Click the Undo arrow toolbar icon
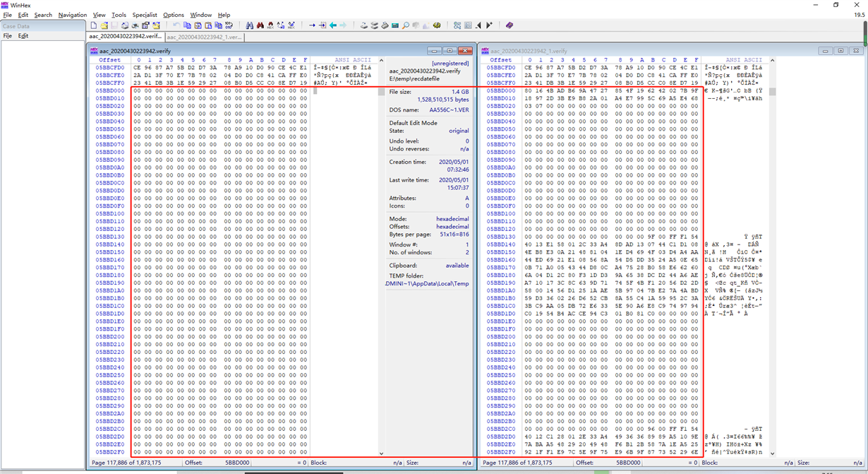Image resolution: width=868 pixels, height=474 pixels. pos(176,25)
